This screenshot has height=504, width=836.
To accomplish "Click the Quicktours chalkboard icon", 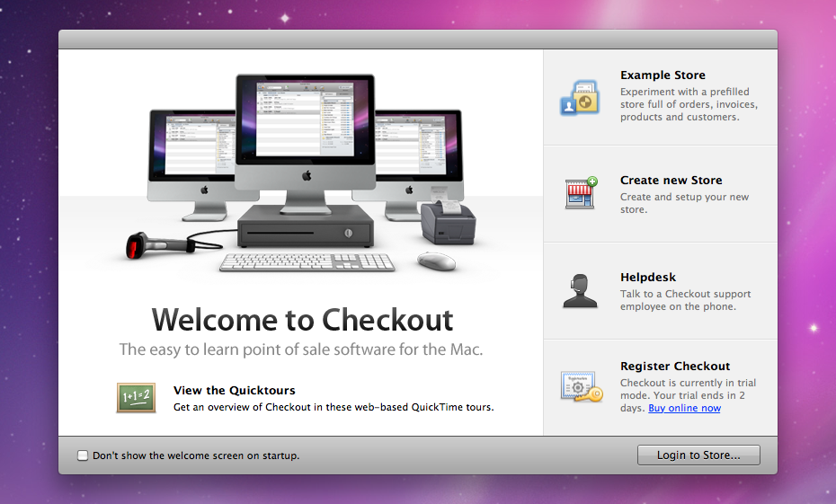I will (x=136, y=397).
